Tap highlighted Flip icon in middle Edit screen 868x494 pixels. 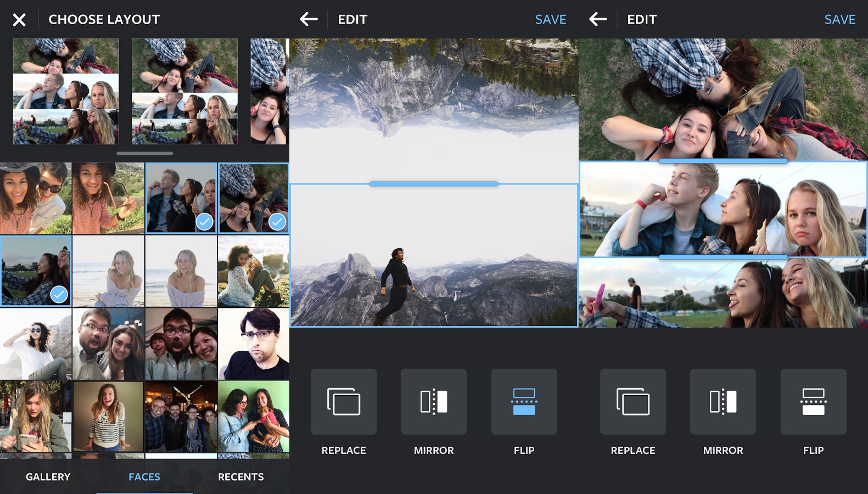click(524, 401)
